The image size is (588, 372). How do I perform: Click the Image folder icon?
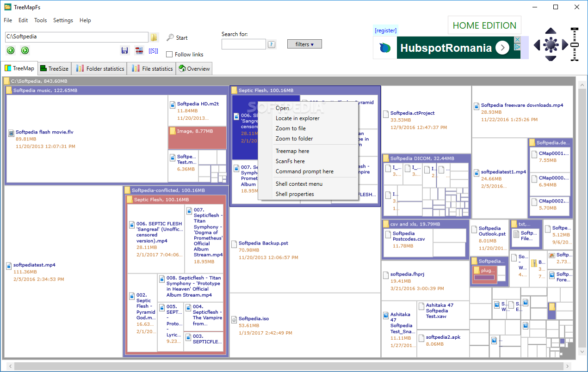coord(173,131)
